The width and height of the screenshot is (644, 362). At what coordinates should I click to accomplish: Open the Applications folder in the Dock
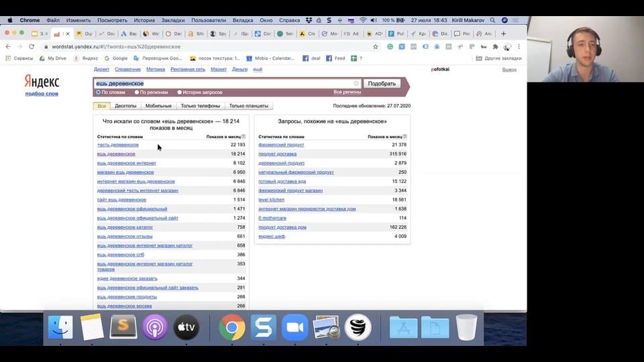[x=403, y=327]
